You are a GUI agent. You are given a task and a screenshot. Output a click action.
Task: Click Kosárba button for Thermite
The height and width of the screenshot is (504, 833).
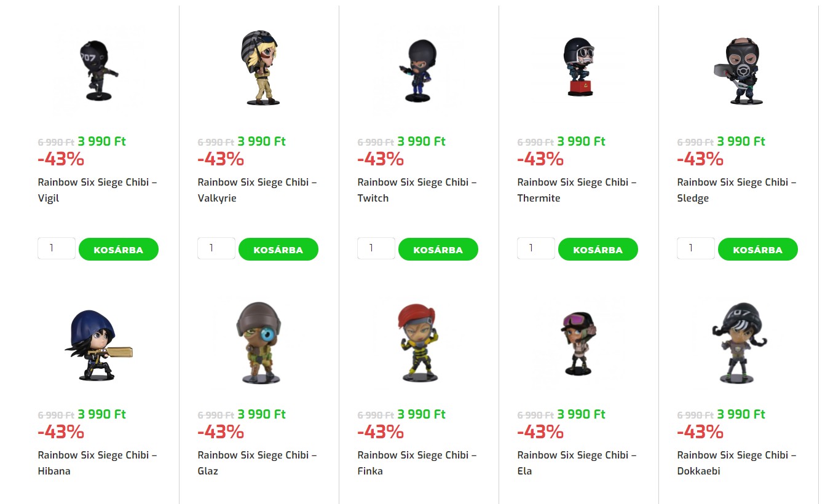point(598,250)
